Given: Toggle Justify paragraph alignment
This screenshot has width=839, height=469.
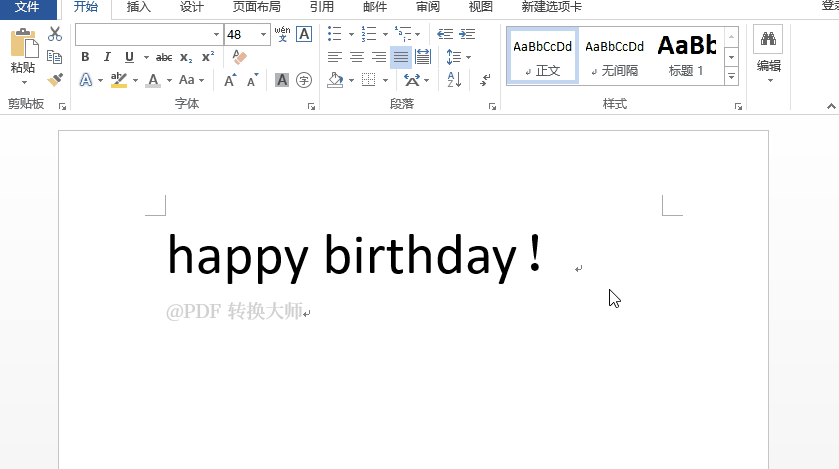Looking at the screenshot, I should [x=401, y=57].
